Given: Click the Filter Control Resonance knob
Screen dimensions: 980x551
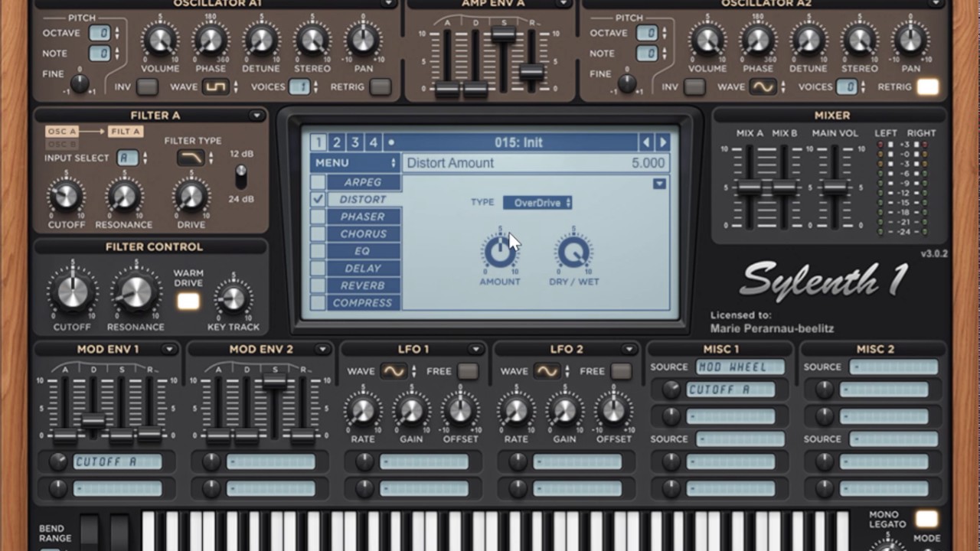Looking at the screenshot, I should pyautogui.click(x=136, y=292).
